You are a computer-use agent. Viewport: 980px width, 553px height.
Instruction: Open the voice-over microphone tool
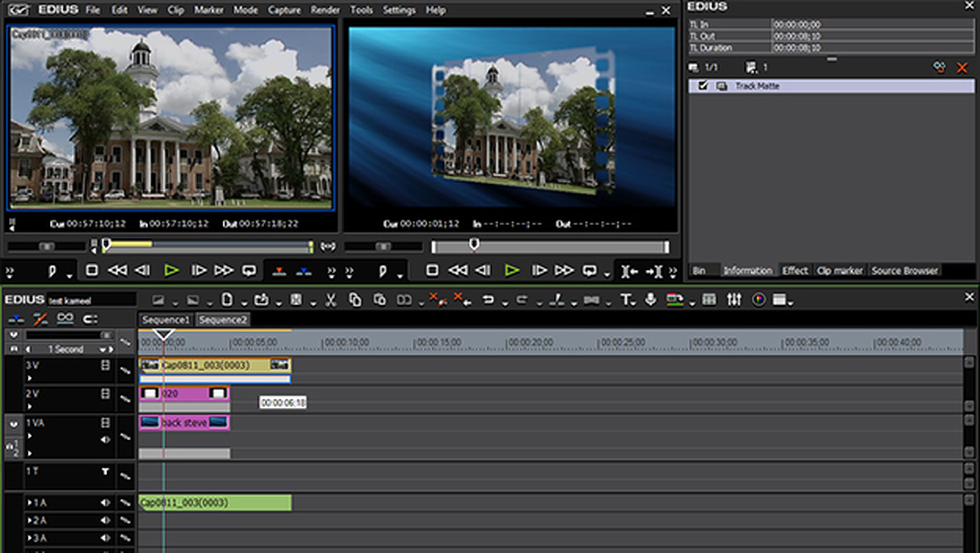coord(651,300)
